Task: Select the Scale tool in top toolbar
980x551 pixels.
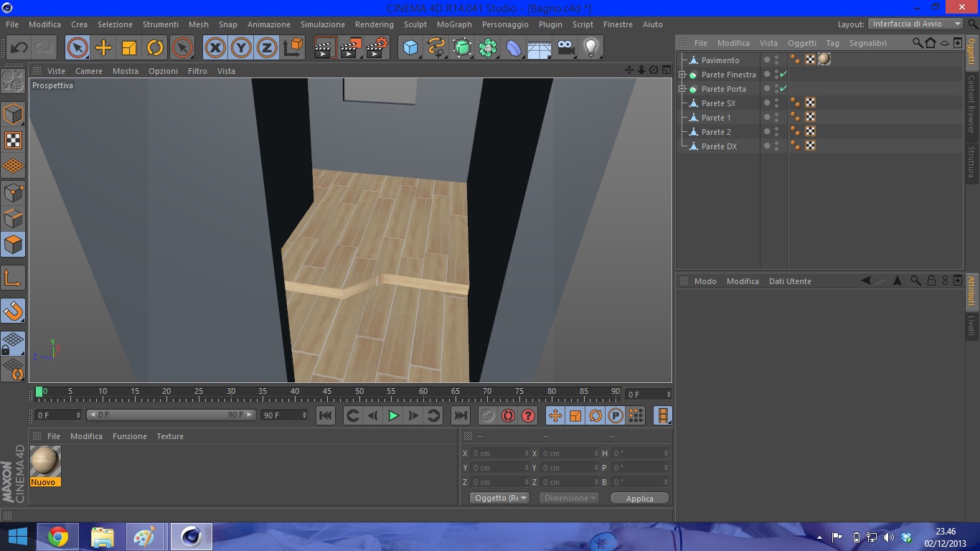Action: click(129, 48)
